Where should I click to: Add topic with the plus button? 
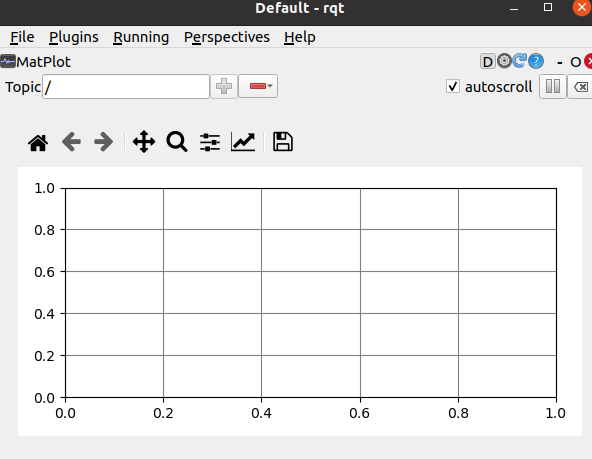(224, 86)
